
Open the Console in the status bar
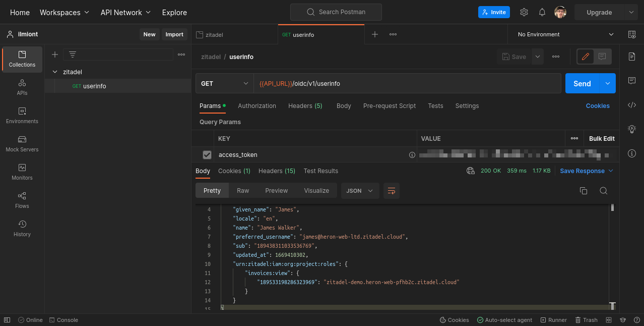63,320
